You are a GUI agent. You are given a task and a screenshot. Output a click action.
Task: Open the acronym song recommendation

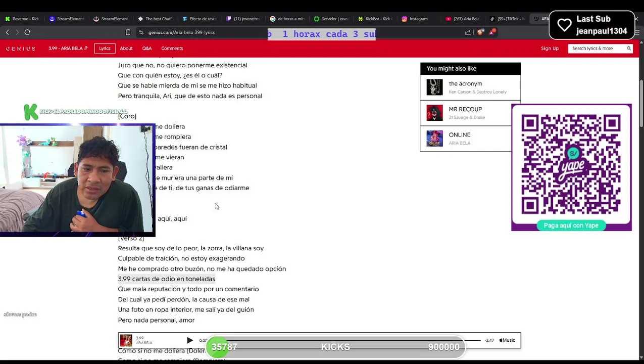(465, 84)
